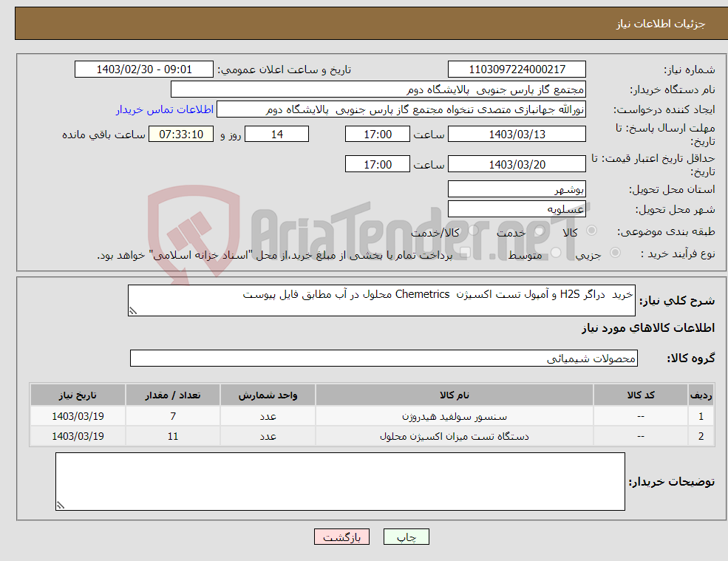Click the price validity date 1403/03/20
This screenshot has width=728, height=561.
(x=517, y=164)
